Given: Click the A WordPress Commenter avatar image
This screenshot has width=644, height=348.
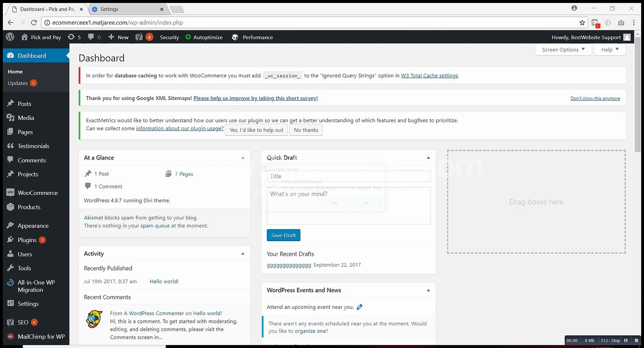Looking at the screenshot, I should pos(94,318).
